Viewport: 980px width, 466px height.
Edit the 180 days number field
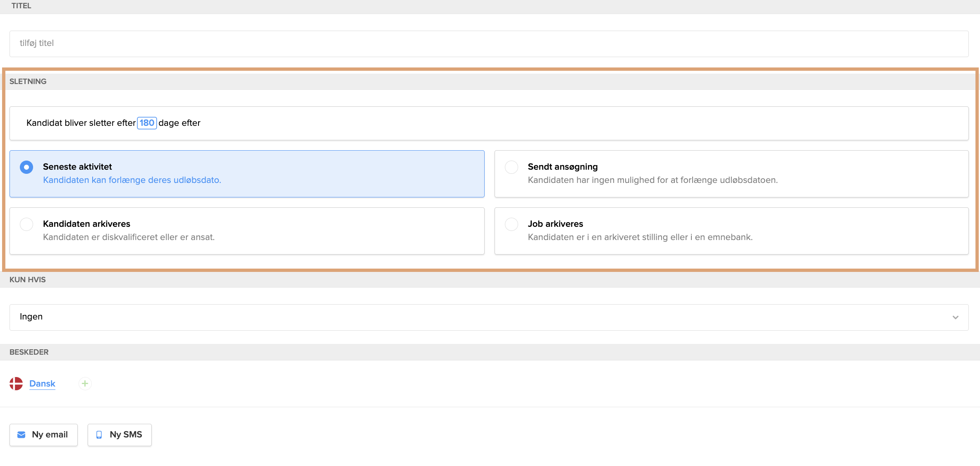click(x=147, y=123)
